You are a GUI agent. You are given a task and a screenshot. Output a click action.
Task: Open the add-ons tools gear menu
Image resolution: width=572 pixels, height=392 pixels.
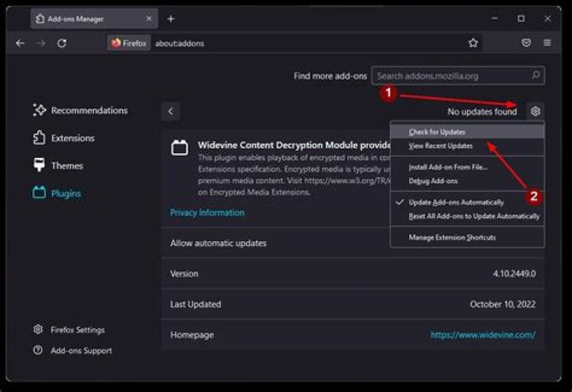tap(535, 111)
